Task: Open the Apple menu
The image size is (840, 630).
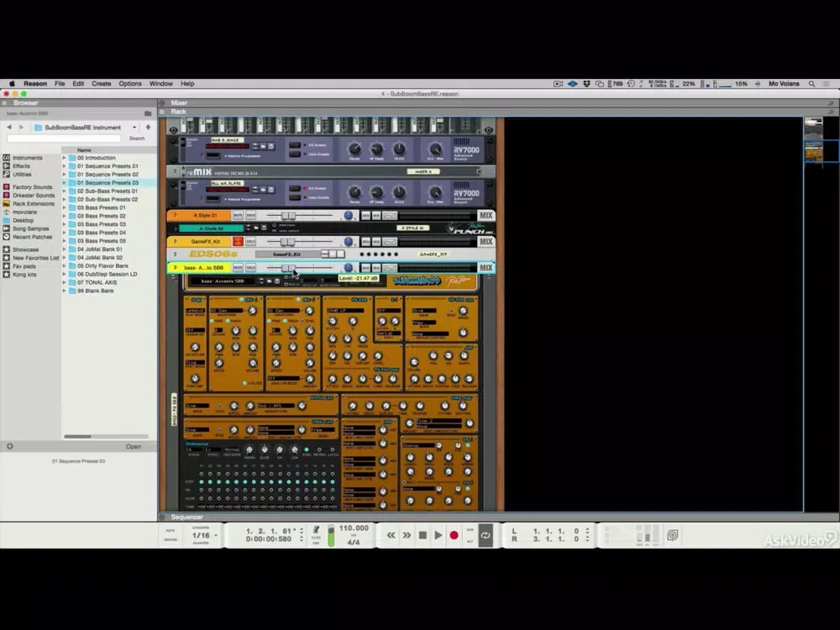Action: pyautogui.click(x=12, y=84)
